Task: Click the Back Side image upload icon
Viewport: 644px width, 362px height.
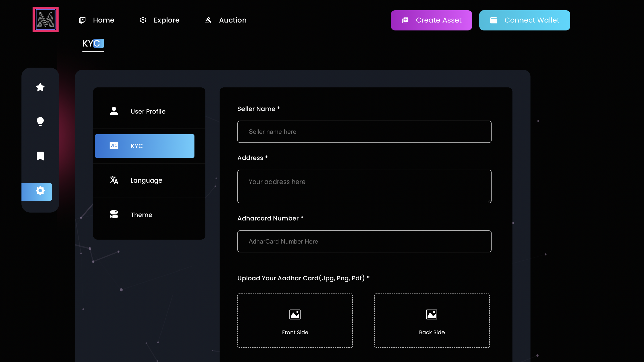Action: [x=432, y=314]
